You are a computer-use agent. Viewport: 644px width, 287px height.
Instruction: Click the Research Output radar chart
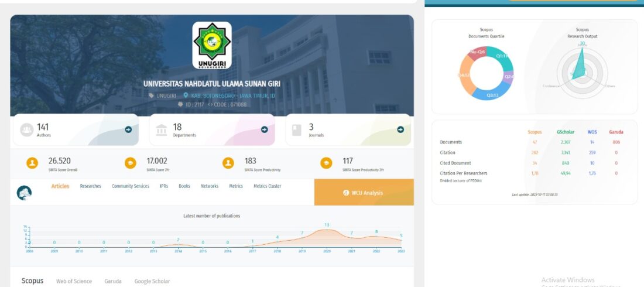point(582,73)
